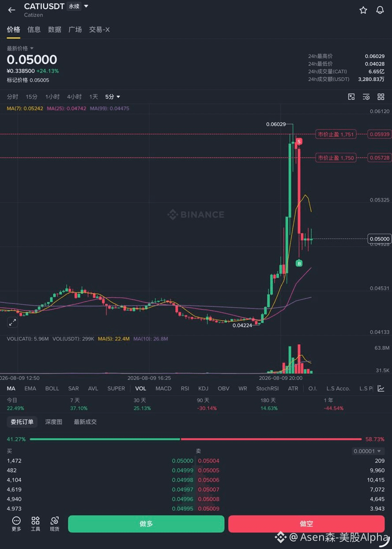Toggle the MA indicator

(x=11, y=389)
